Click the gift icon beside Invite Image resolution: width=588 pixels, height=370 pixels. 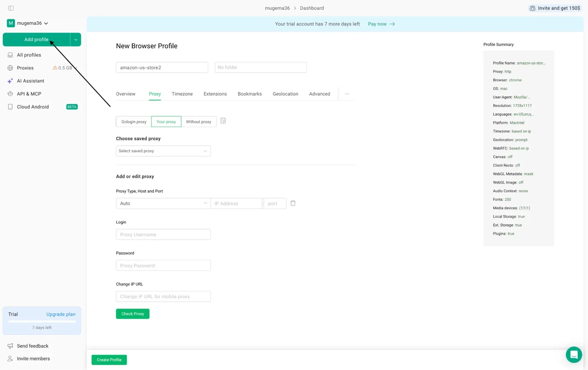click(x=533, y=8)
